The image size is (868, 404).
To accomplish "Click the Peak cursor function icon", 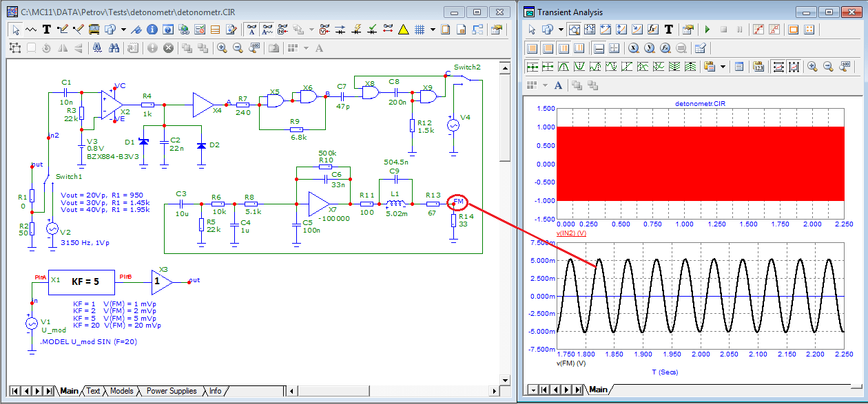I will [564, 67].
